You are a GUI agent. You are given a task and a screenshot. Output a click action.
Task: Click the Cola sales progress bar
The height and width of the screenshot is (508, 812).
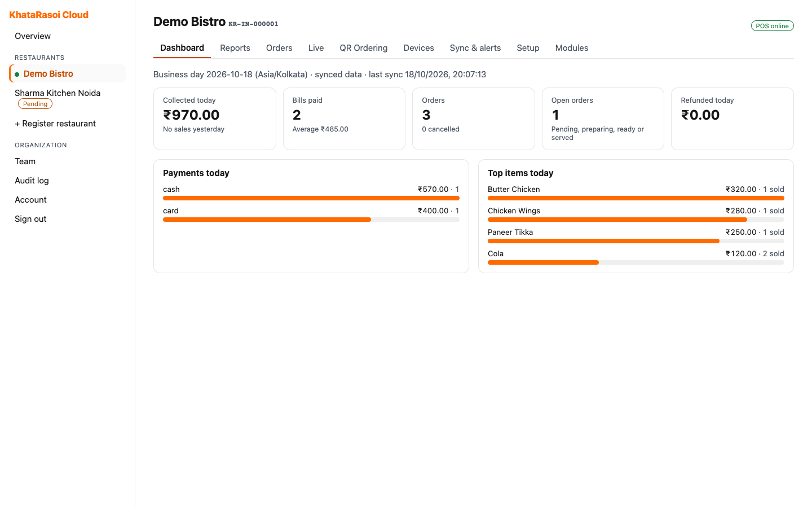click(x=636, y=262)
